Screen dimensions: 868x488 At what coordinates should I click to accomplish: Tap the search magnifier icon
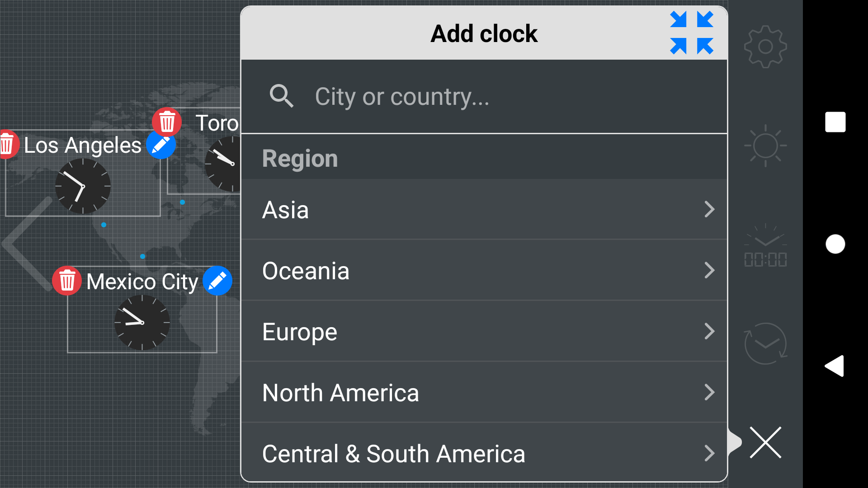tap(282, 96)
